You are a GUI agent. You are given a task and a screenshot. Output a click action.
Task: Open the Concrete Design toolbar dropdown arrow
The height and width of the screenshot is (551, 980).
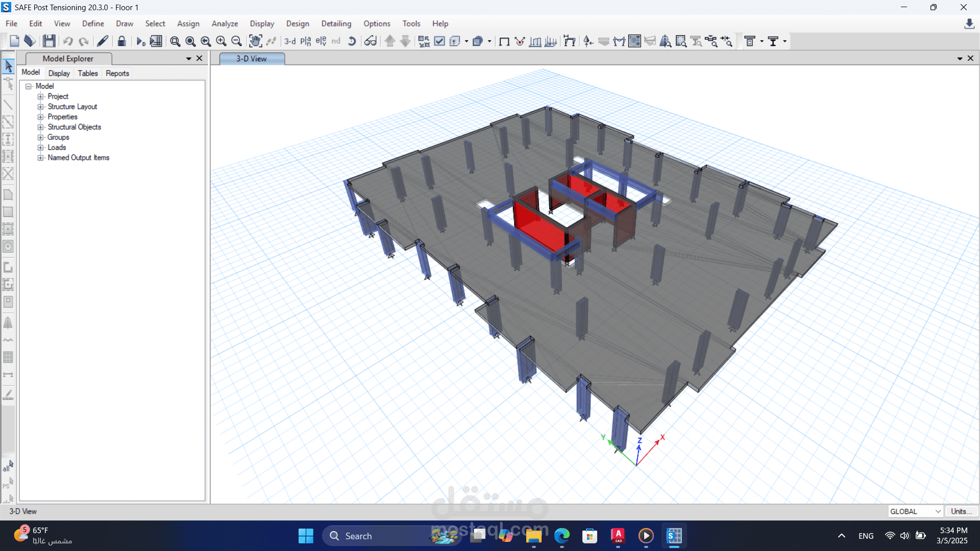tap(762, 41)
